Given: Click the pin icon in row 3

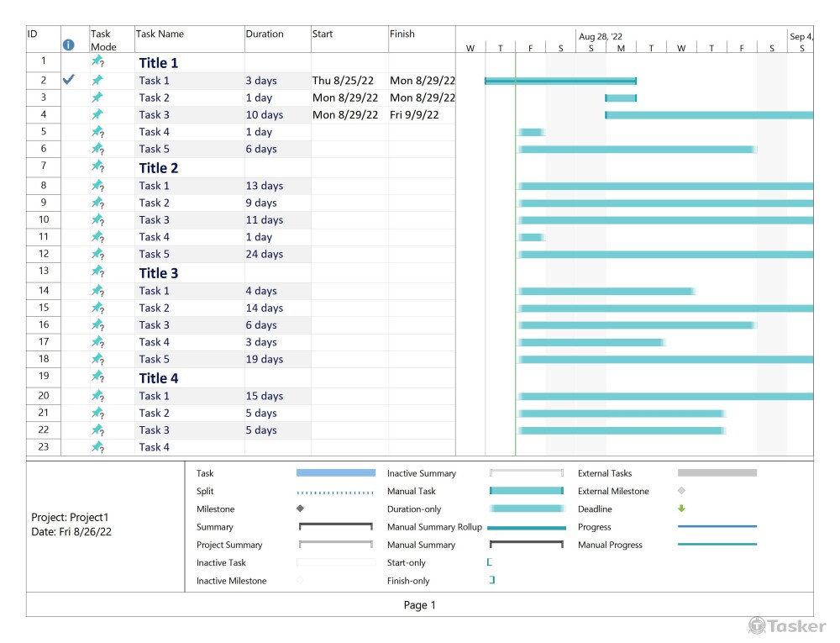Looking at the screenshot, I should (x=97, y=98).
